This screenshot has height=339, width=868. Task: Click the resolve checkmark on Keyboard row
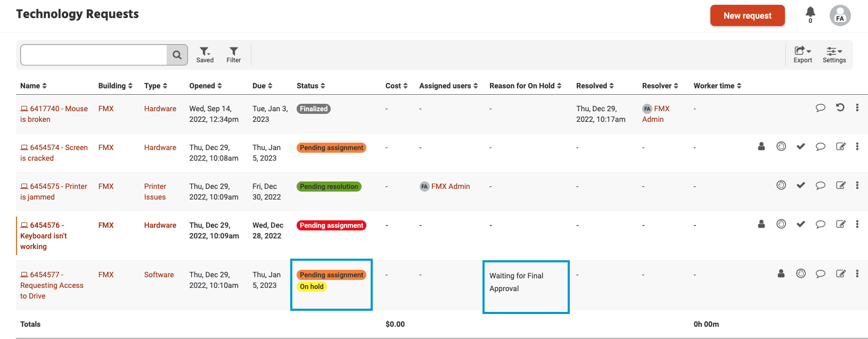[801, 224]
